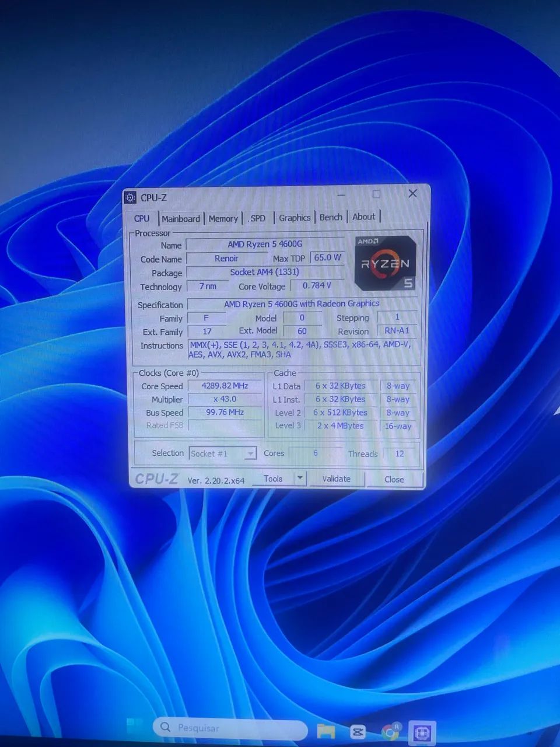Viewport: 560px width, 747px height.
Task: Click the Core Speed value 4289.82 MHz
Action: [225, 386]
